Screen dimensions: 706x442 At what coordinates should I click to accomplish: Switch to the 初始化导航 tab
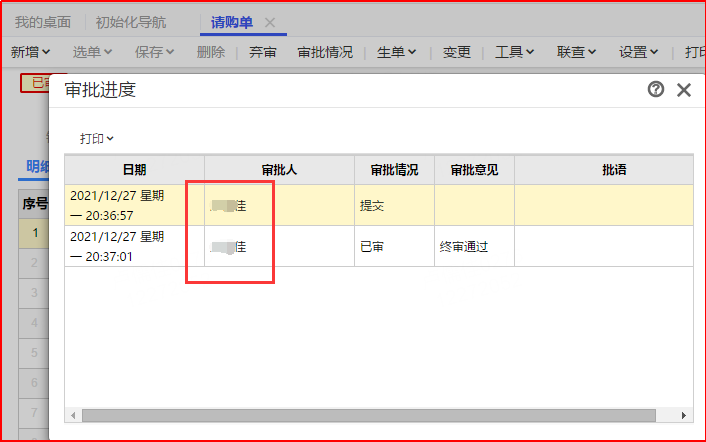pyautogui.click(x=131, y=22)
